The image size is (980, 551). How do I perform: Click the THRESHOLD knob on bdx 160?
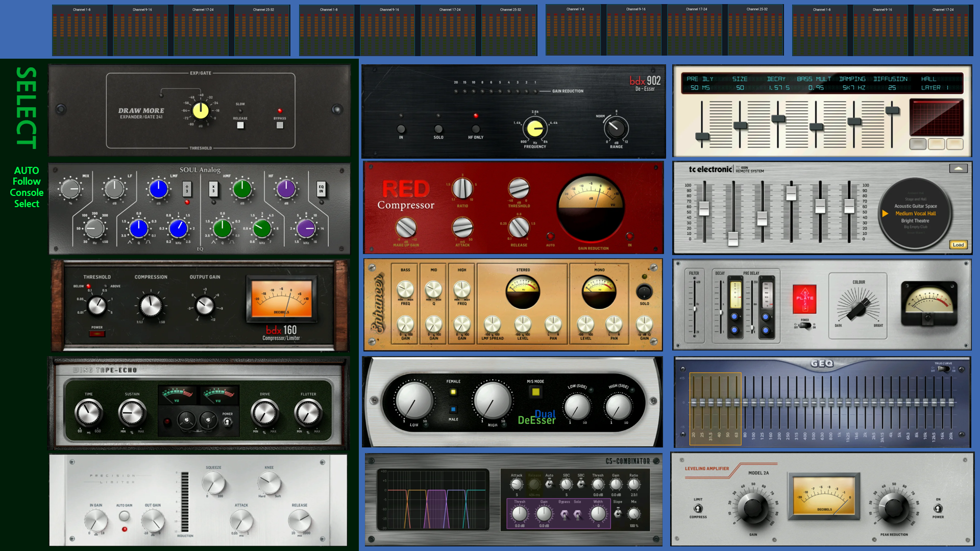(x=96, y=306)
